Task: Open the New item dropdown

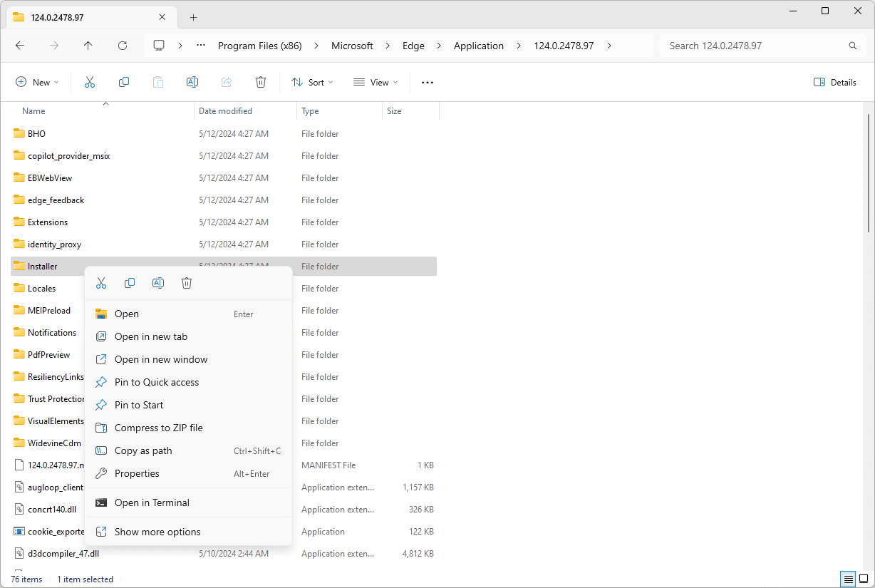Action: pos(37,83)
